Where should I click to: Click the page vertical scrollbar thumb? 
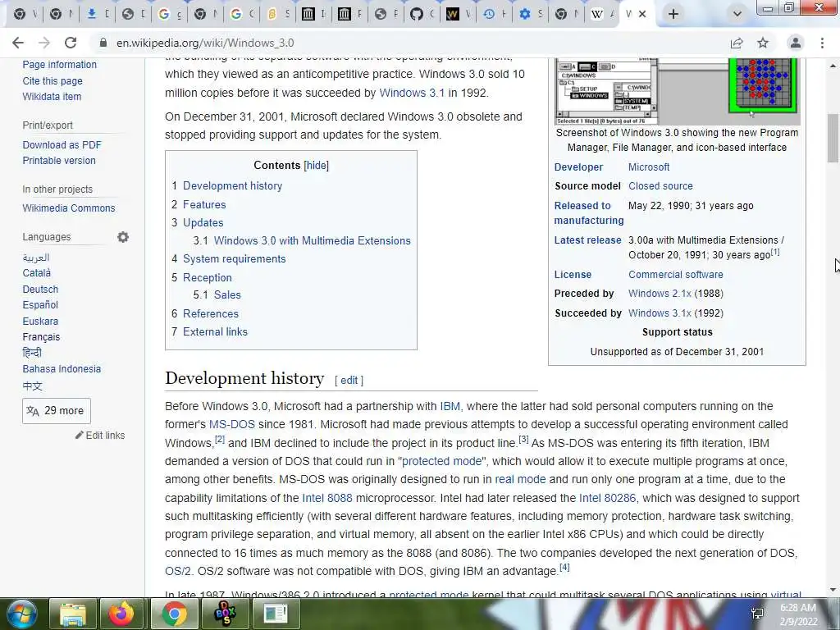pos(833,138)
